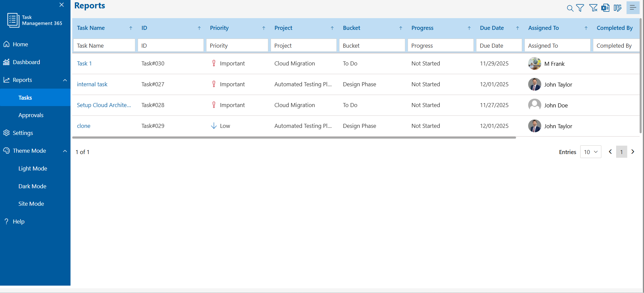Open the clone task link

[x=84, y=126]
